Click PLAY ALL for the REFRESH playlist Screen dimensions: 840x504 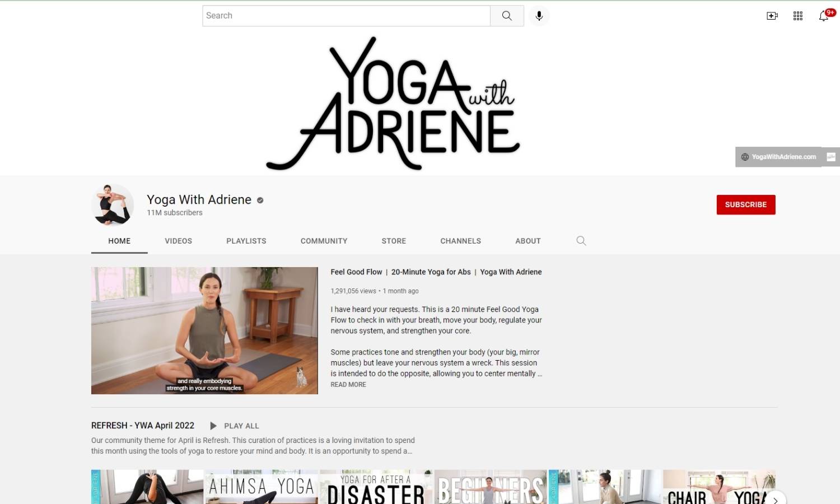pos(241,426)
